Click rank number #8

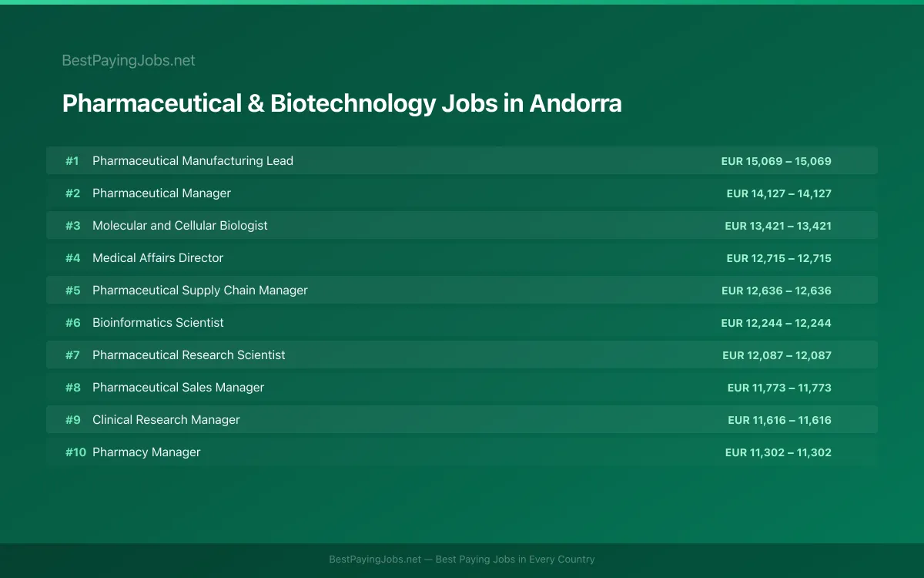click(x=72, y=388)
